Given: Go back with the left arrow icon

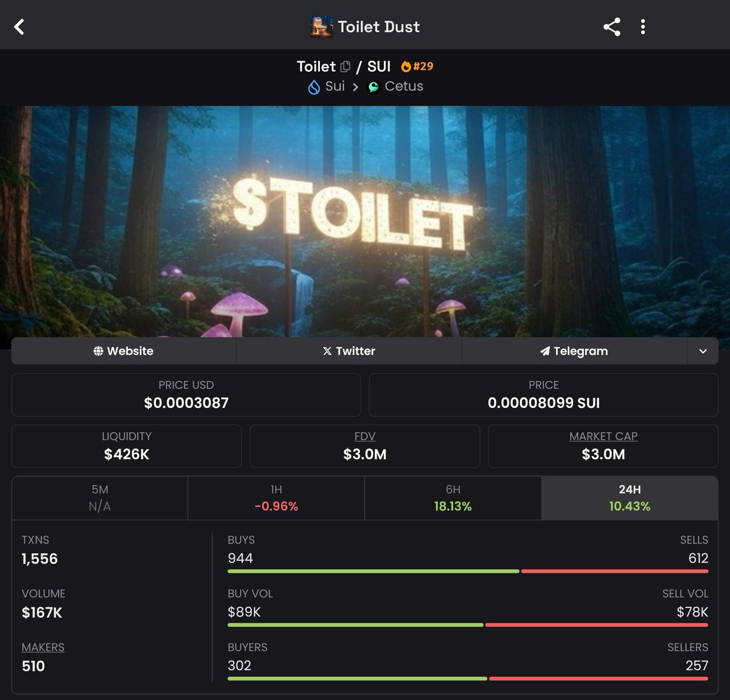Looking at the screenshot, I should [19, 27].
